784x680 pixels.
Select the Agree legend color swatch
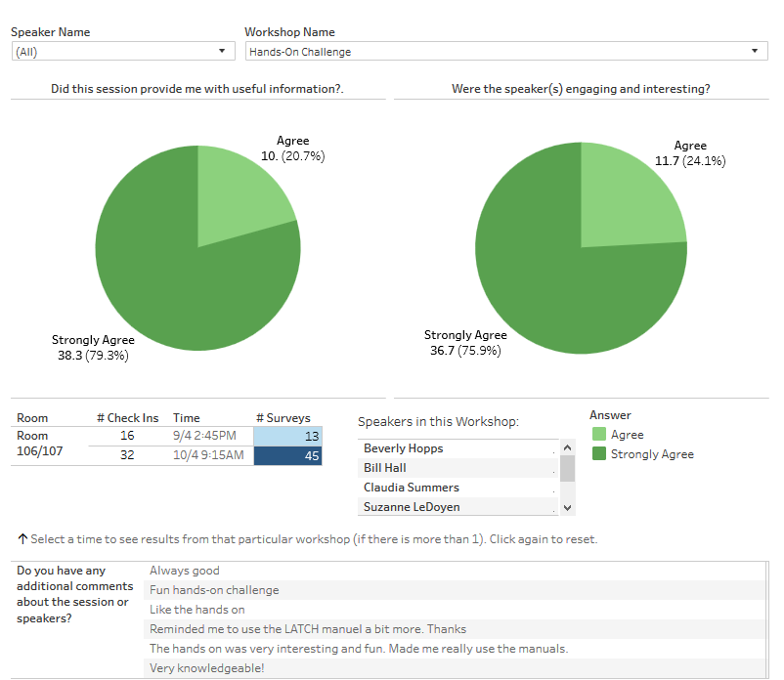(x=598, y=435)
